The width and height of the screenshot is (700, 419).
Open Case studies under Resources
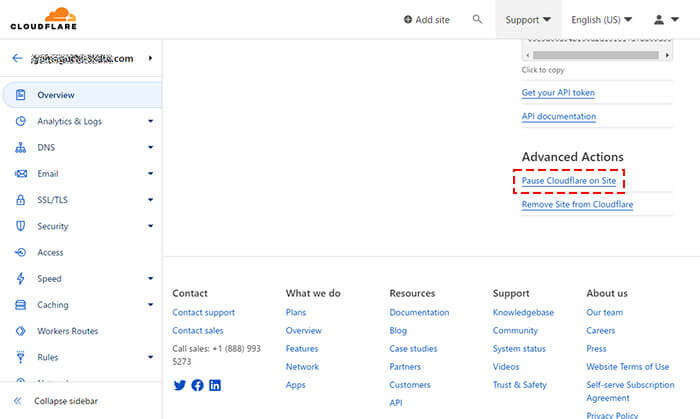[413, 348]
